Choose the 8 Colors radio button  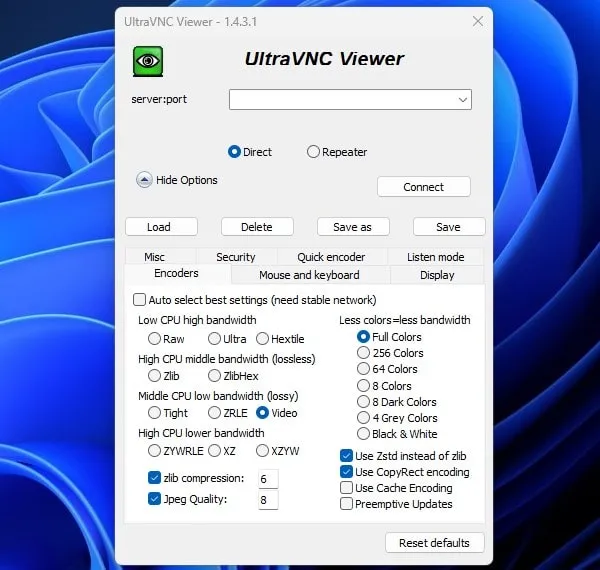click(363, 386)
